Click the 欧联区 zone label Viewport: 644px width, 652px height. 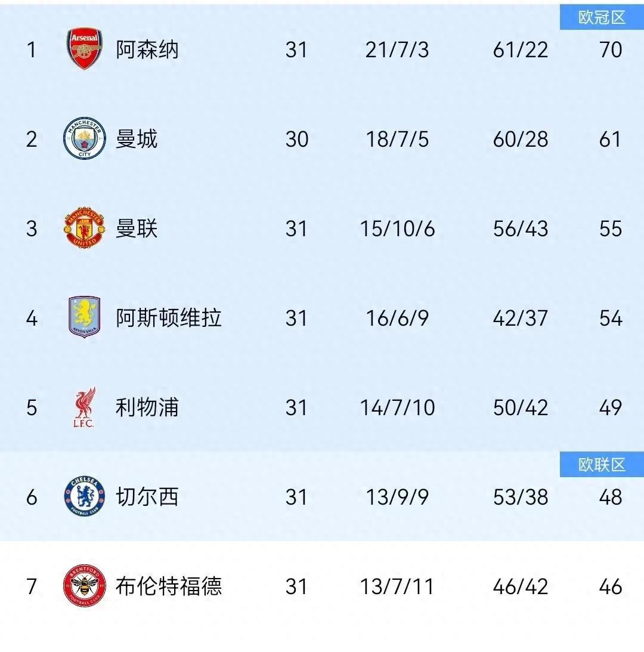coord(601,465)
